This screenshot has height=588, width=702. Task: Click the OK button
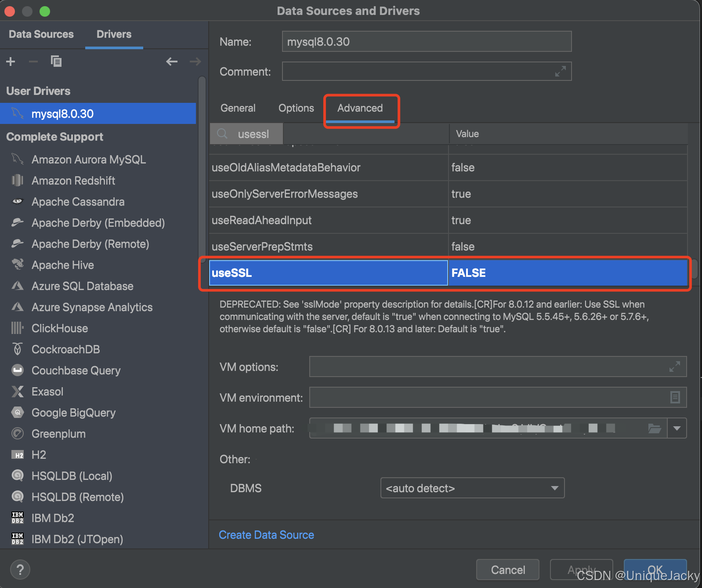tap(655, 570)
